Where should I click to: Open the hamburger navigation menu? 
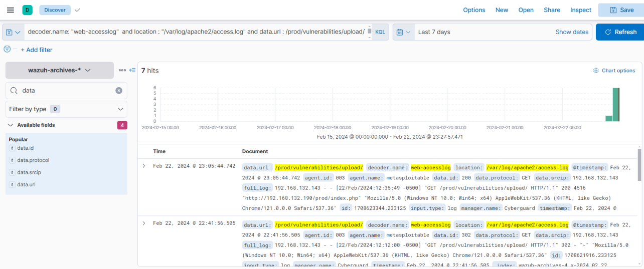[x=10, y=10]
